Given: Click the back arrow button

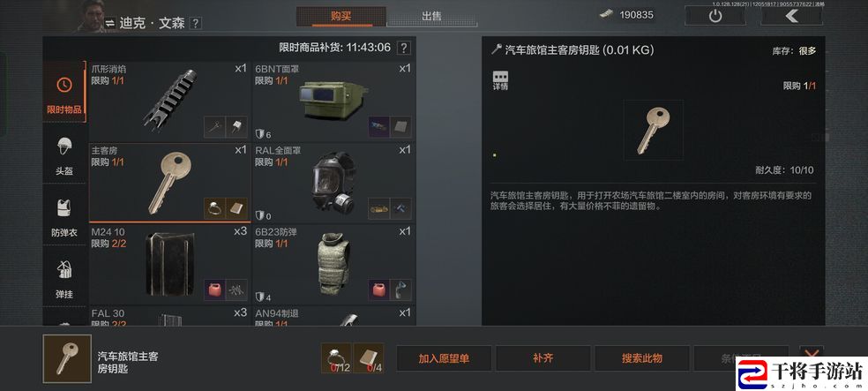Looking at the screenshot, I should (791, 16).
